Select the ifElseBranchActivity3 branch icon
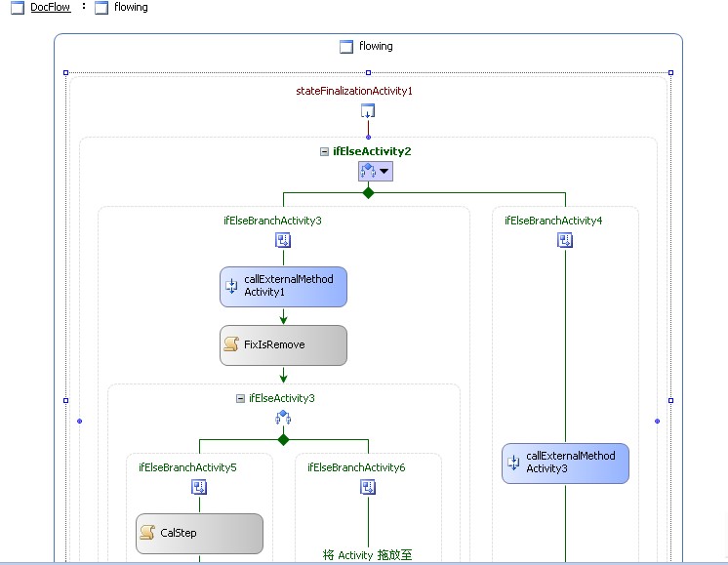This screenshot has height=565, width=728. [283, 240]
